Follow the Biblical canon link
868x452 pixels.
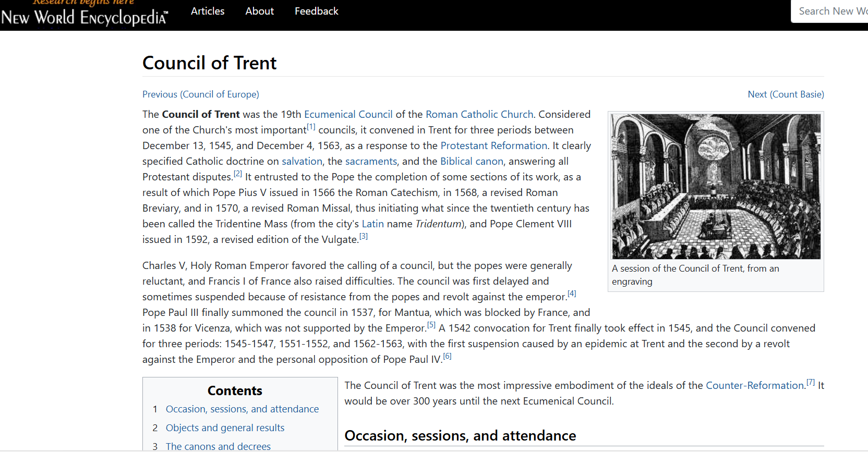click(x=472, y=161)
